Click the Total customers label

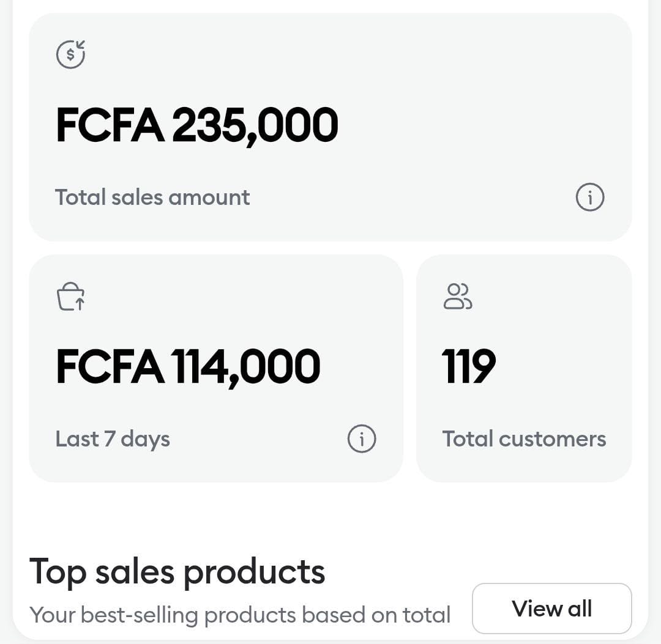(x=524, y=439)
